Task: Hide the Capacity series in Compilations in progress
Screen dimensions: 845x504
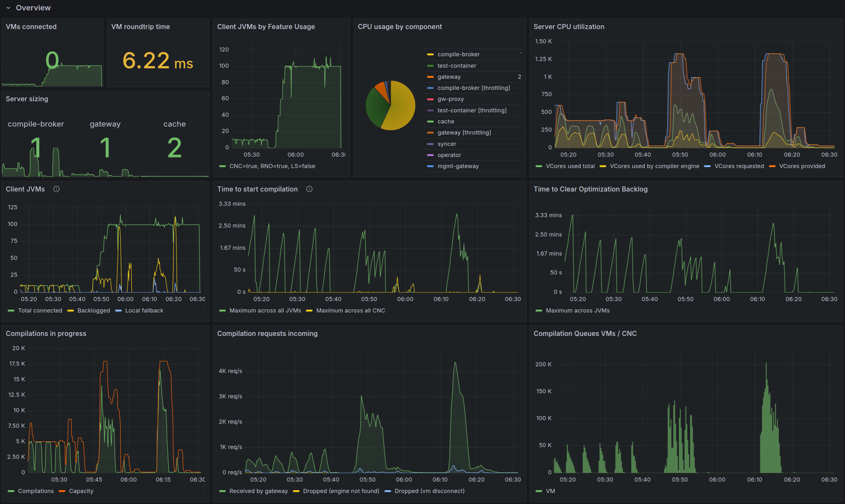Action: pyautogui.click(x=81, y=491)
